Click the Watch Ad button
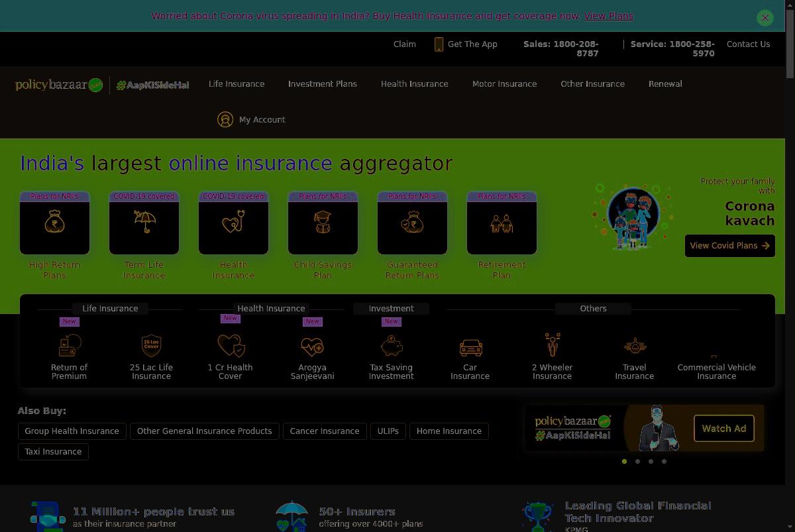Viewport: 795px width, 532px height. pos(724,429)
